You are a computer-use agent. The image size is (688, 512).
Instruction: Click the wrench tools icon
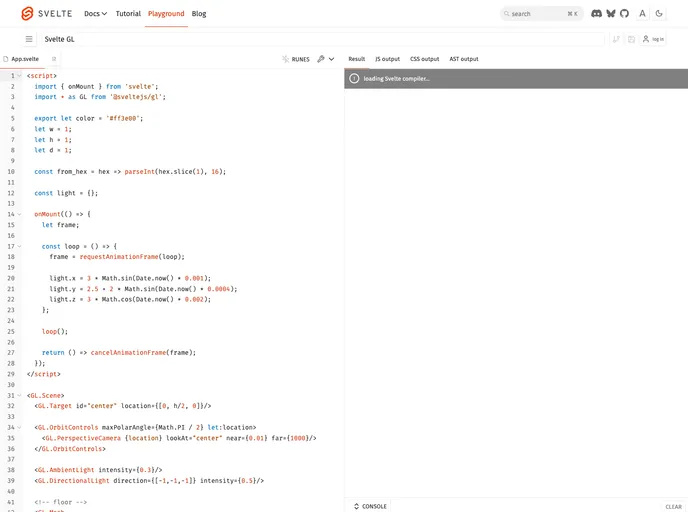321,59
